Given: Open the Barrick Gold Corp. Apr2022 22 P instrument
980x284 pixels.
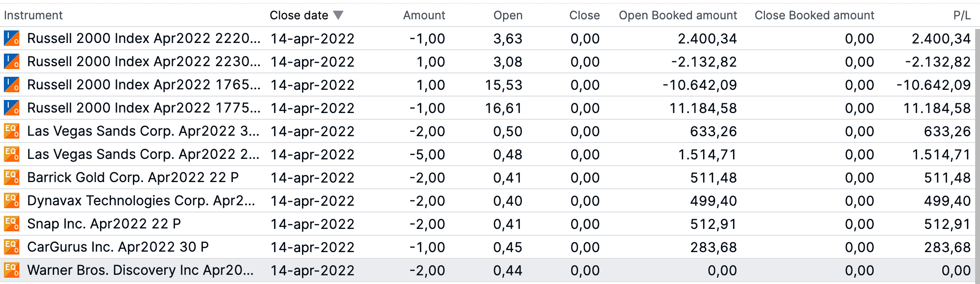Looking at the screenshot, I should pos(133,178).
